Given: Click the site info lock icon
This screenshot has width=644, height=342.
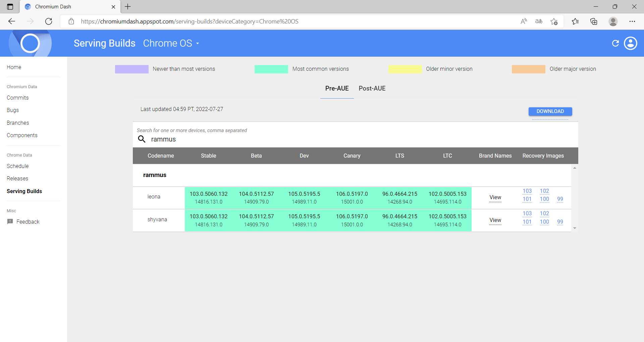Looking at the screenshot, I should 71,21.
